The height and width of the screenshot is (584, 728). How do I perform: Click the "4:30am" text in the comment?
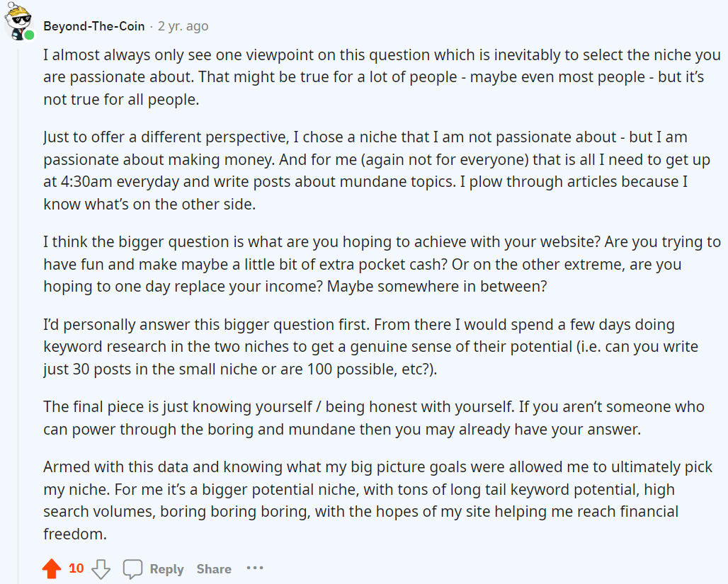[78, 181]
